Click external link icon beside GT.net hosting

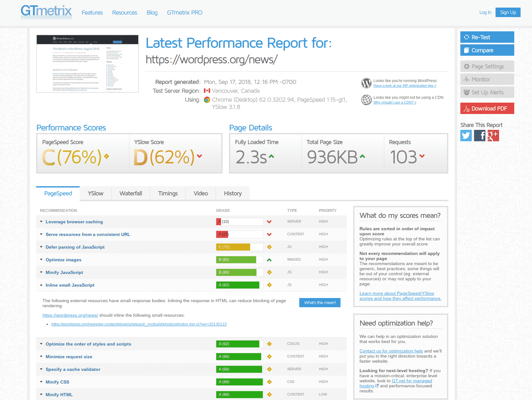coord(377,386)
